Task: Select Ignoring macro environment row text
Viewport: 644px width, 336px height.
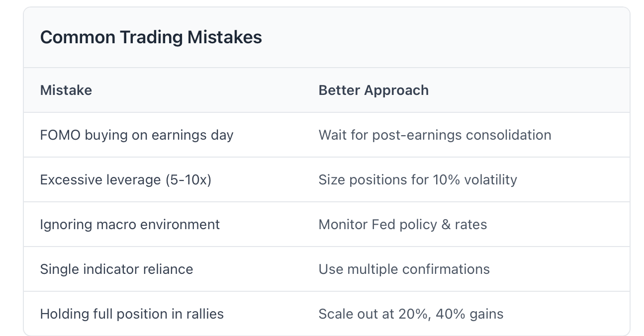Action: click(x=130, y=224)
